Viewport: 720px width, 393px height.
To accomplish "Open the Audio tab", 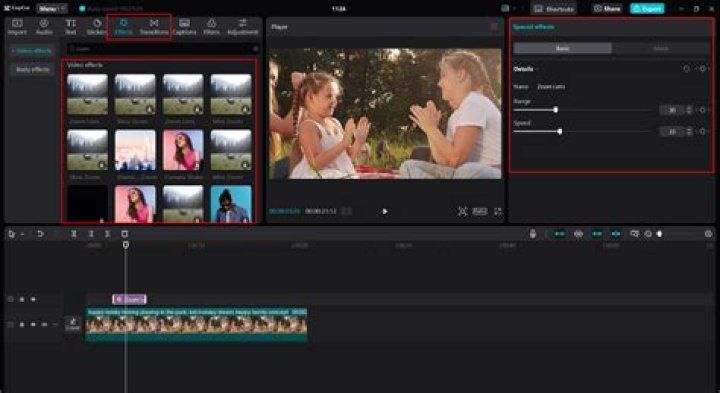I will [x=44, y=27].
